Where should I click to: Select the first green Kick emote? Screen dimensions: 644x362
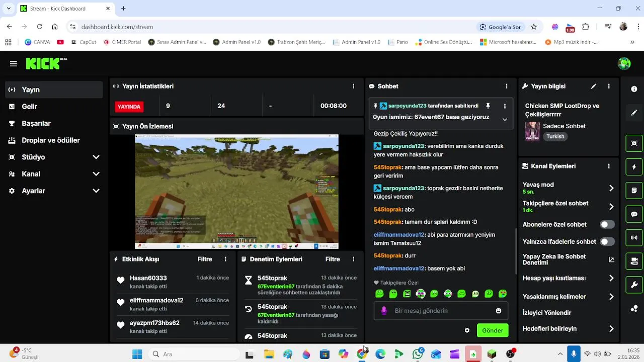coord(379,294)
